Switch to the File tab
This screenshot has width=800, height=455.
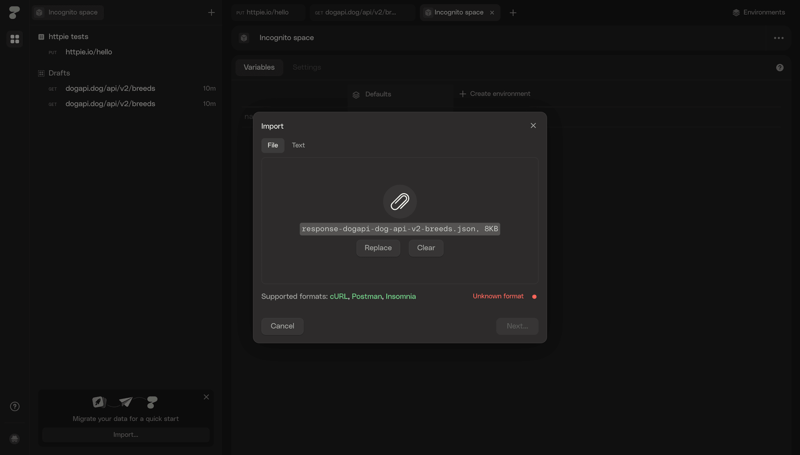tap(273, 145)
